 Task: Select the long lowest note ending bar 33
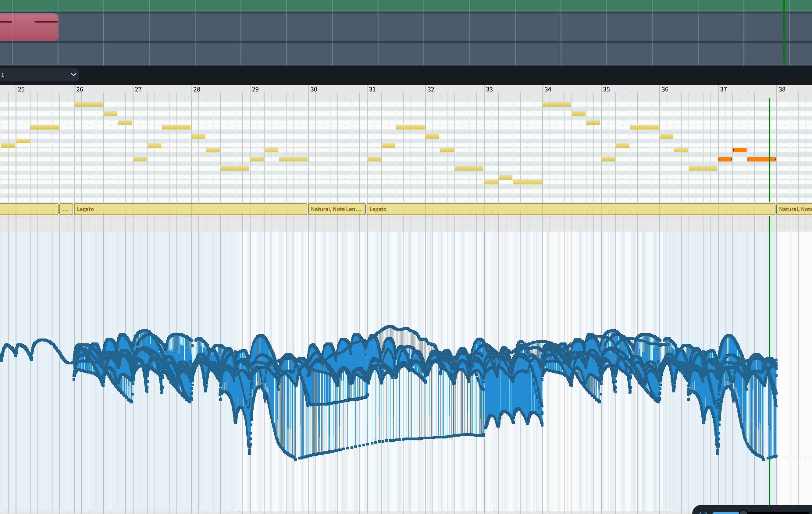click(x=527, y=182)
